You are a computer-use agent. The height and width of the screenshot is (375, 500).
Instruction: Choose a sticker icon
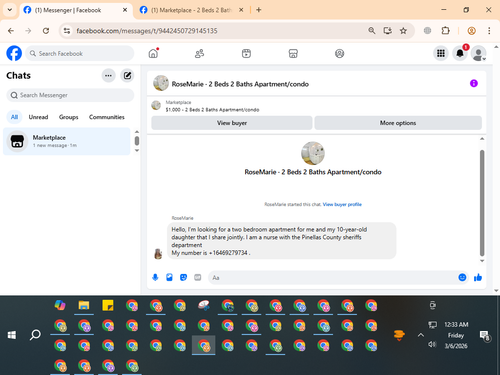183,277
